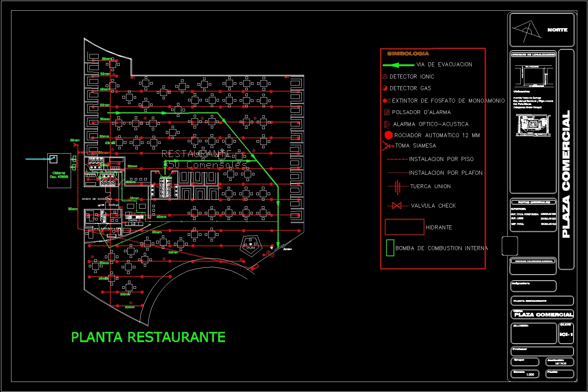588x392 pixels.
Task: Select the 63mm pipe size label
Action: pos(110,143)
